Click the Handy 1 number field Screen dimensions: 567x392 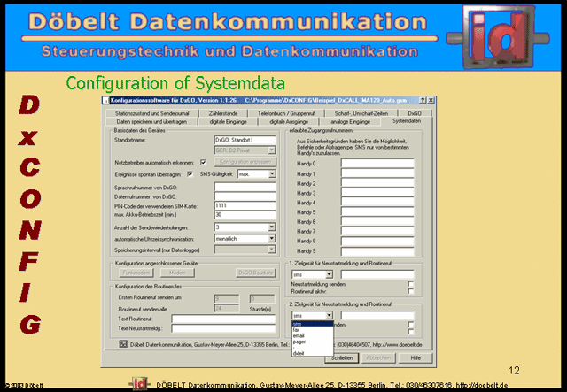pos(377,173)
